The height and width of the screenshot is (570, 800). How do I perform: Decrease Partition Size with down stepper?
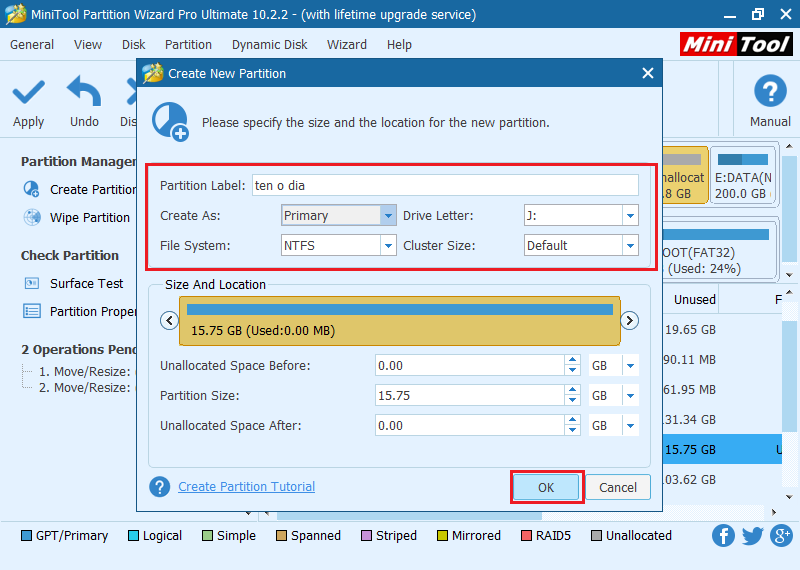[572, 401]
